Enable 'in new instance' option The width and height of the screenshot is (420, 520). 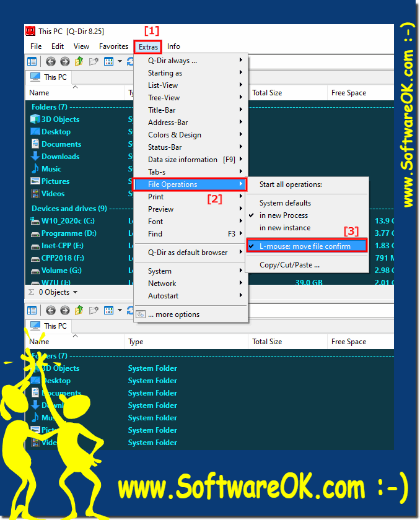pos(307,228)
